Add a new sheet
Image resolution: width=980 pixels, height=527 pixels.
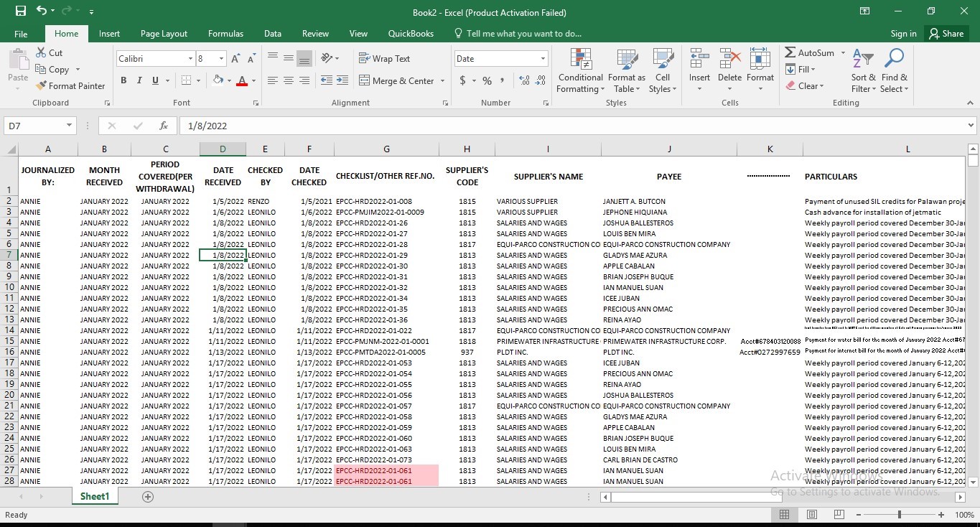(148, 497)
